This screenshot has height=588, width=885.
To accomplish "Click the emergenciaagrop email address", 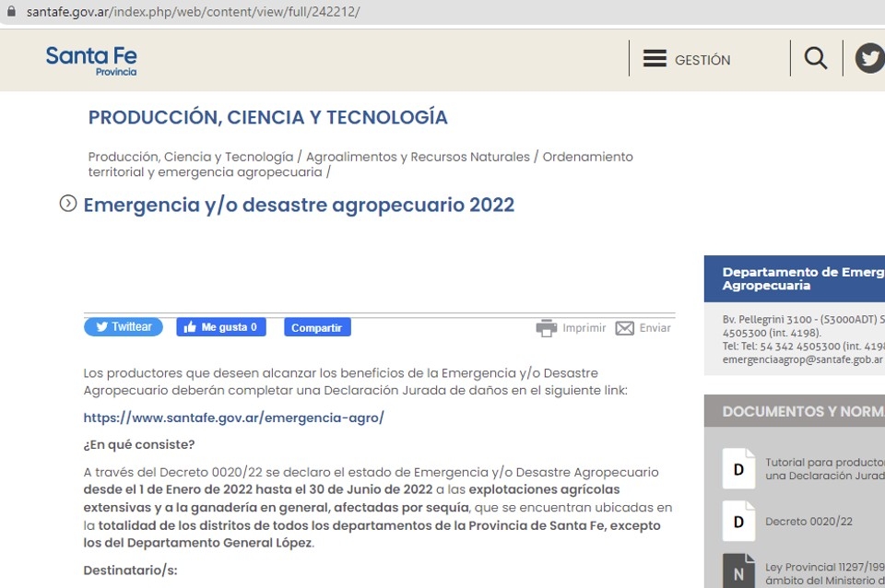I will click(x=802, y=359).
